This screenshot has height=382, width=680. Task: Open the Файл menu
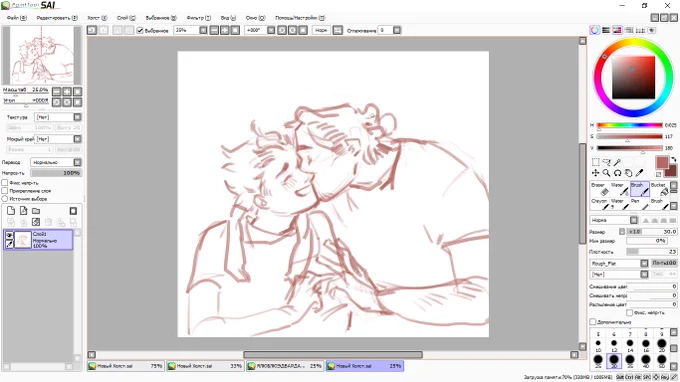click(x=16, y=18)
